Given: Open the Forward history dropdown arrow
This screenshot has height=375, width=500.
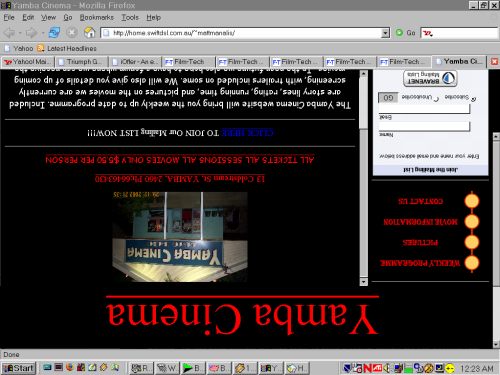Looking at the screenshot, I should [42, 33].
